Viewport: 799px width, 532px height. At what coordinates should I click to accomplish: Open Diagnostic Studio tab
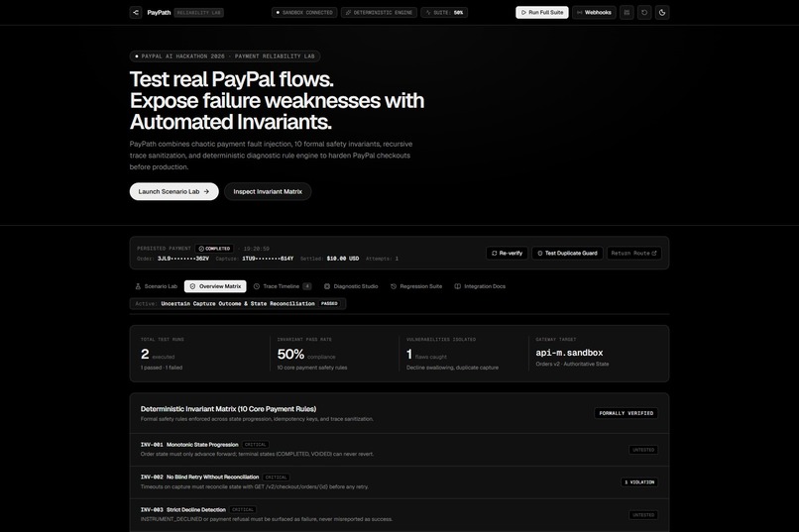tap(351, 286)
